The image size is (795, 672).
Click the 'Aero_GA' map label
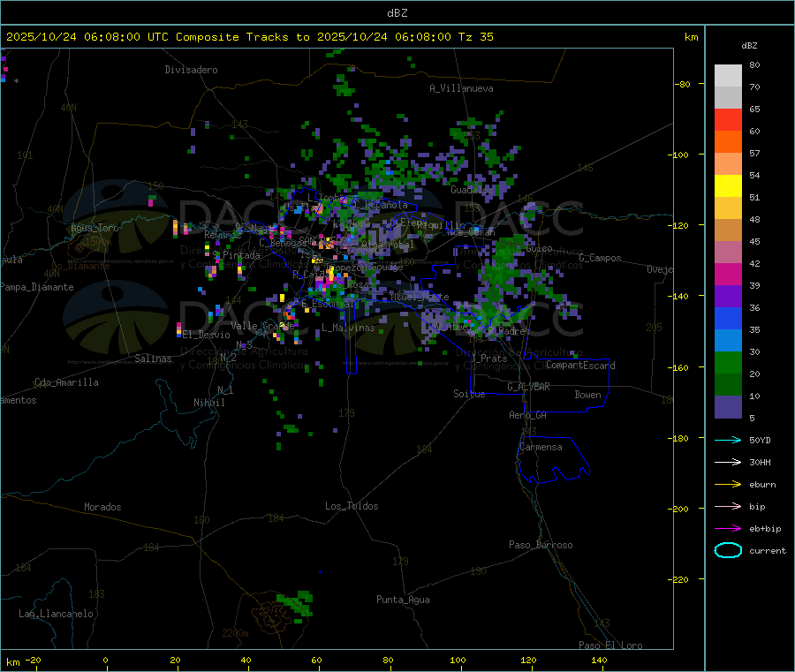[x=528, y=415]
